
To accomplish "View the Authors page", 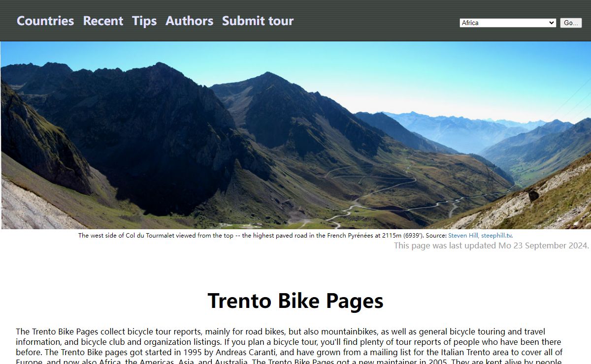I will [189, 21].
